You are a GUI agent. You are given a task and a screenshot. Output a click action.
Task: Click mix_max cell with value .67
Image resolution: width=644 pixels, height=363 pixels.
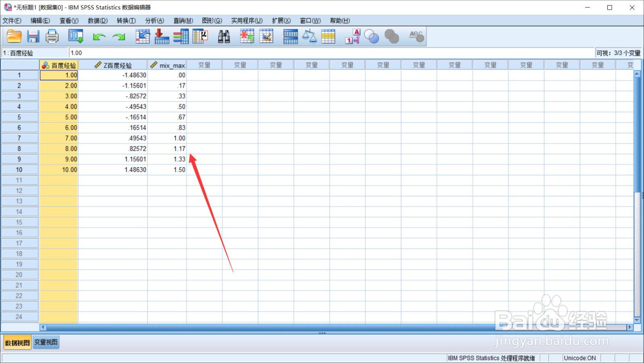[167, 117]
